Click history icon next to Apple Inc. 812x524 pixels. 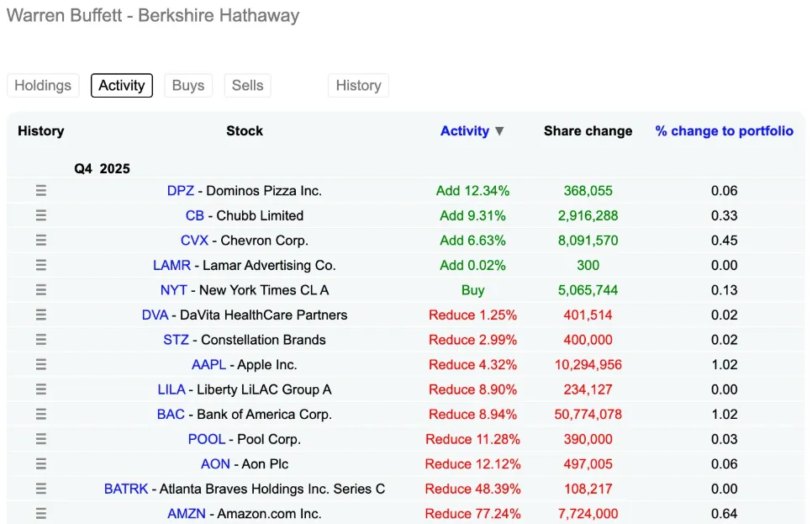click(x=40, y=365)
